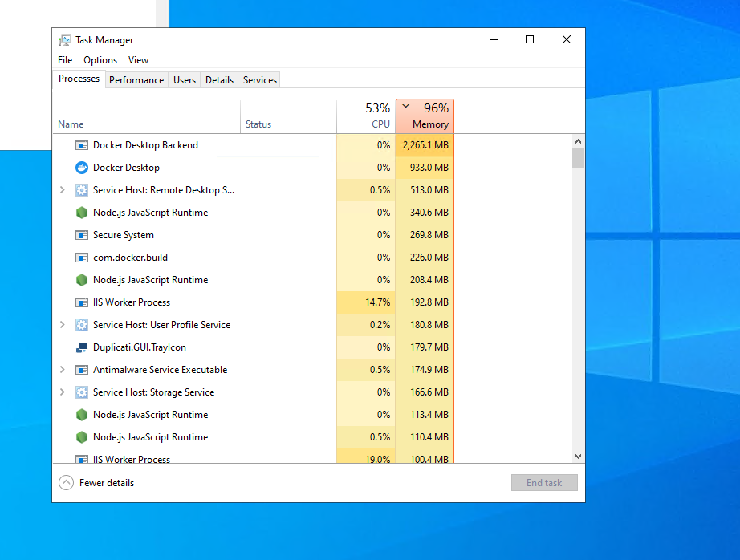Open the View menu
This screenshot has width=740, height=560.
138,60
